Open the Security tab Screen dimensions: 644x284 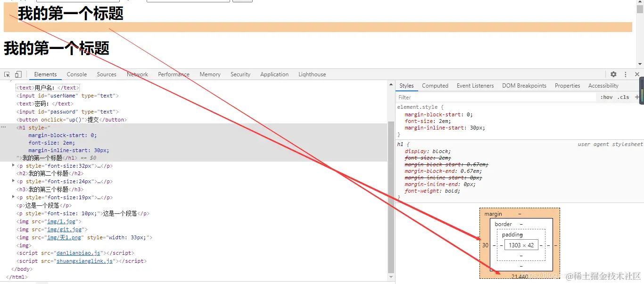tap(240, 74)
